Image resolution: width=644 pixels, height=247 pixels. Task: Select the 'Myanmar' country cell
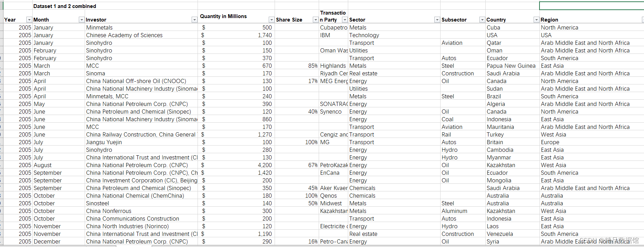click(x=512, y=157)
